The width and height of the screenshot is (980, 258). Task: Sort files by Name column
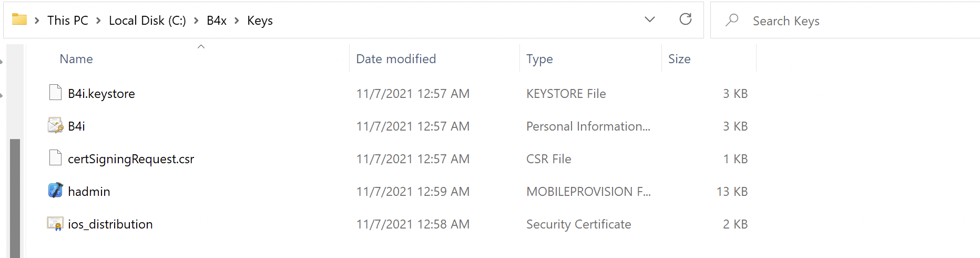point(76,59)
